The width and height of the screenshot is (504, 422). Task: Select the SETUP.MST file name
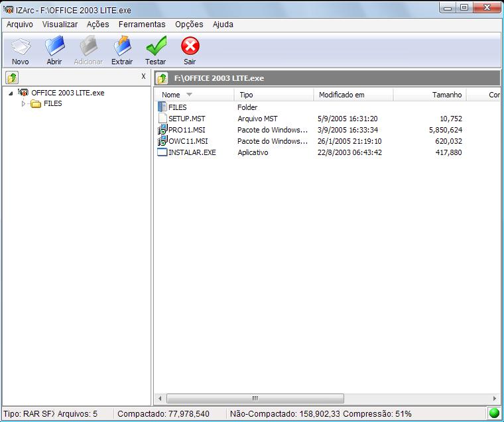point(187,119)
